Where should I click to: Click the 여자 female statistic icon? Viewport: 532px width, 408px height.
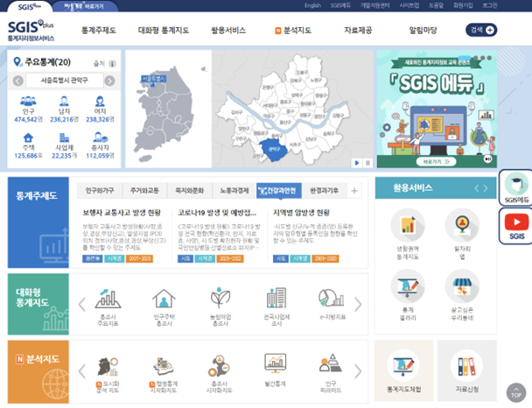point(100,101)
